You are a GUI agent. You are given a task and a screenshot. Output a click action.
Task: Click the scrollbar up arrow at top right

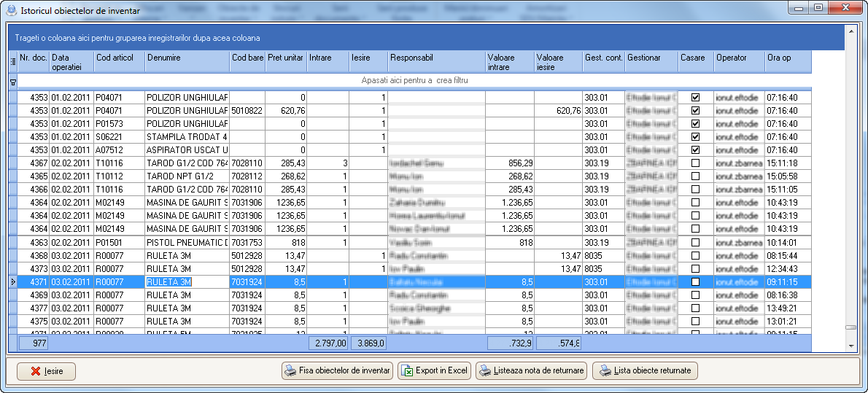tap(850, 32)
